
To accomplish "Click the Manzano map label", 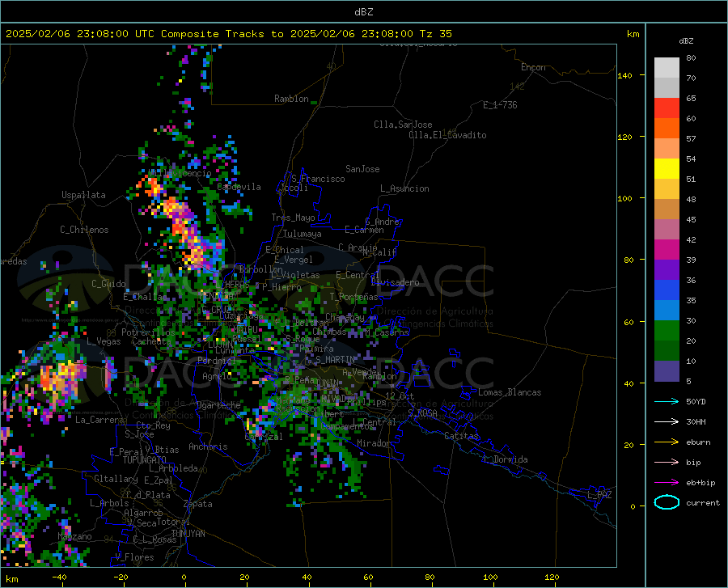I will pyautogui.click(x=74, y=536).
